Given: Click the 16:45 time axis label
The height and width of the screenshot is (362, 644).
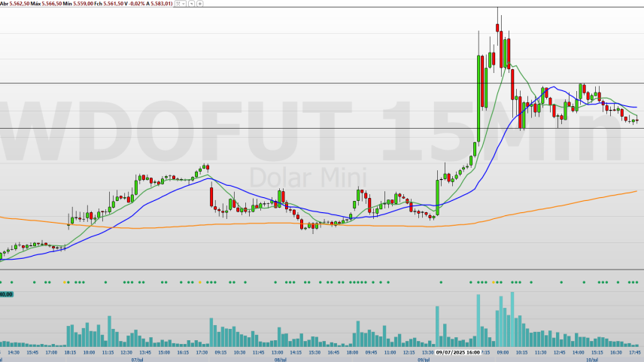Looking at the screenshot, I should click(333, 352).
